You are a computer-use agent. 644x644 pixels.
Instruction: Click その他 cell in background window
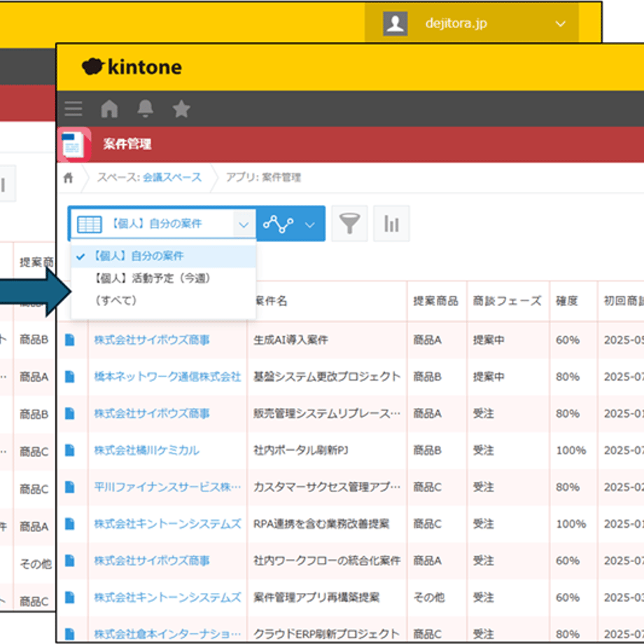[x=36, y=564]
